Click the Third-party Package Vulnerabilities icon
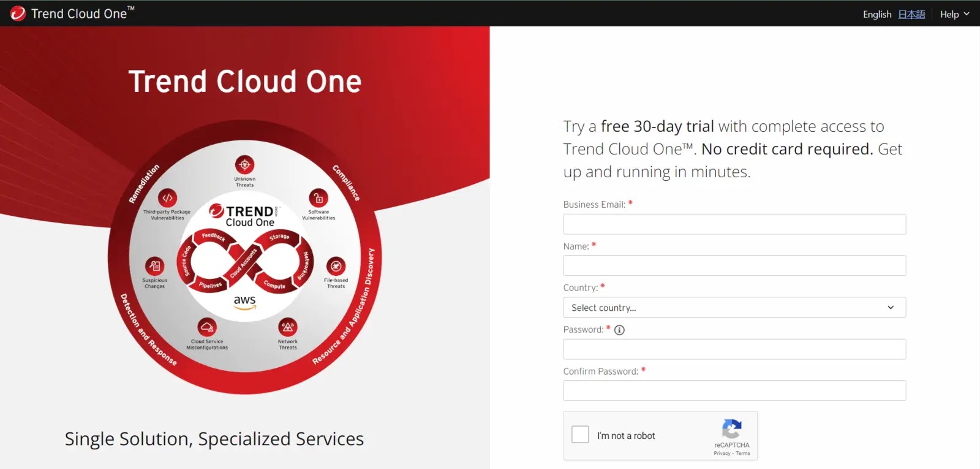The width and height of the screenshot is (980, 469). [x=167, y=197]
